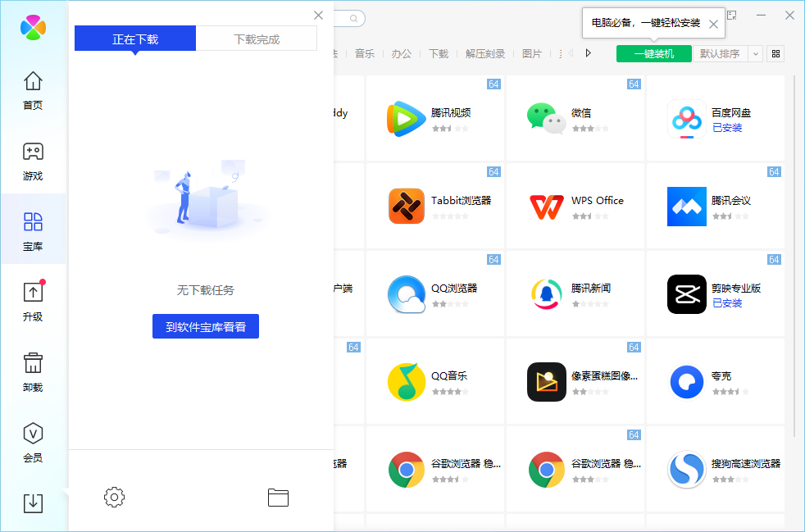Open the QQ浏览器 app icon
The height and width of the screenshot is (532, 805).
[x=406, y=294]
